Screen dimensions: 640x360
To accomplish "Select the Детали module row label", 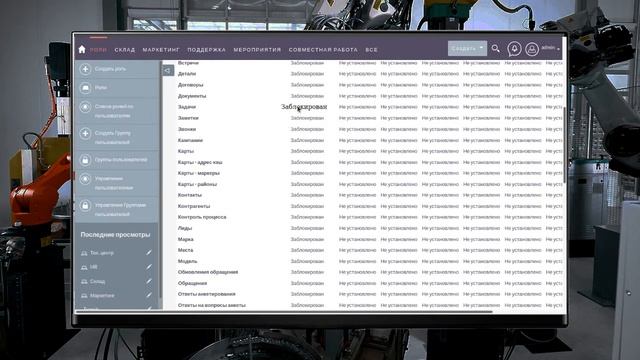I will coord(187,74).
